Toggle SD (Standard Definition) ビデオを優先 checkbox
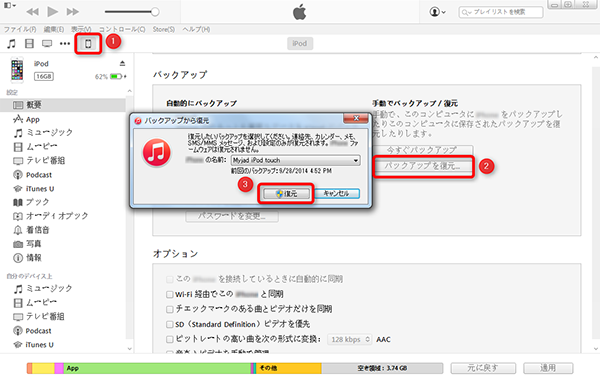600x383 pixels. 170,324
